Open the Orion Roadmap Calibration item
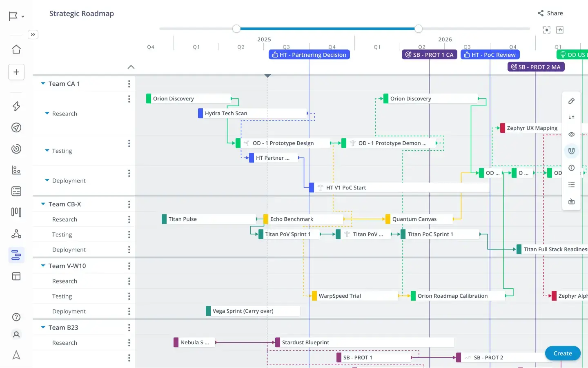 click(x=458, y=296)
